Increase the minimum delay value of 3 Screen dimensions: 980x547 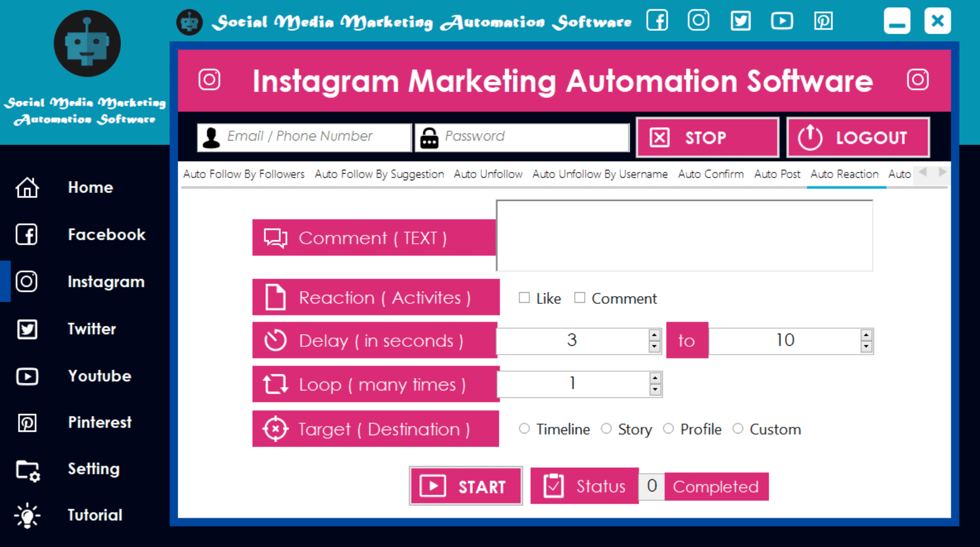pos(654,335)
